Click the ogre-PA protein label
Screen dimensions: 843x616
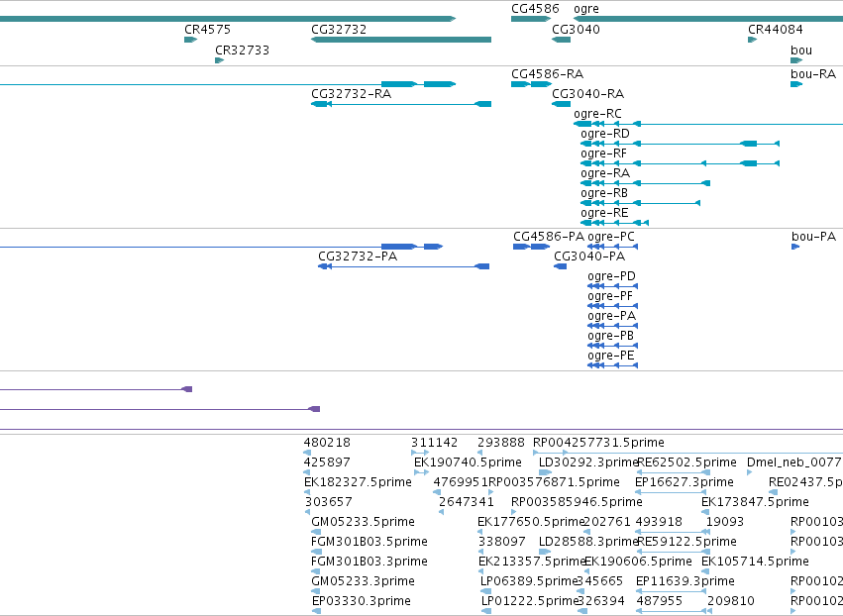point(612,316)
